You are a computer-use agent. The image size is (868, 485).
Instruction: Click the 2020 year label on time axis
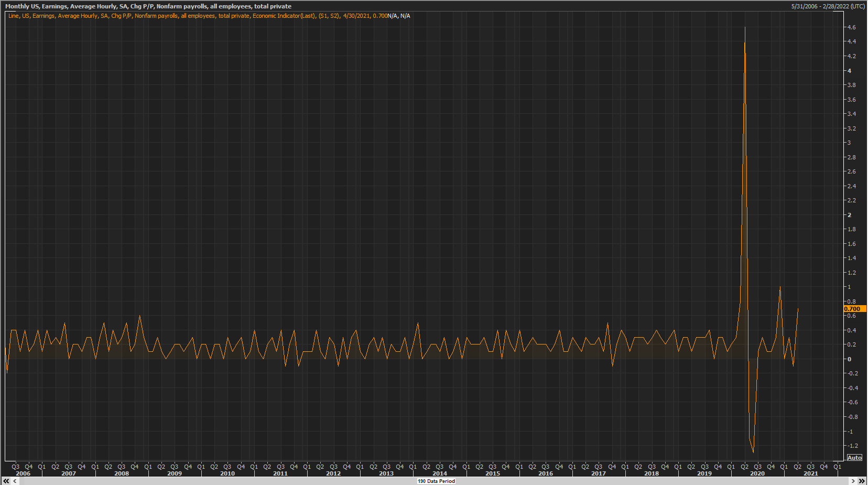click(x=757, y=473)
